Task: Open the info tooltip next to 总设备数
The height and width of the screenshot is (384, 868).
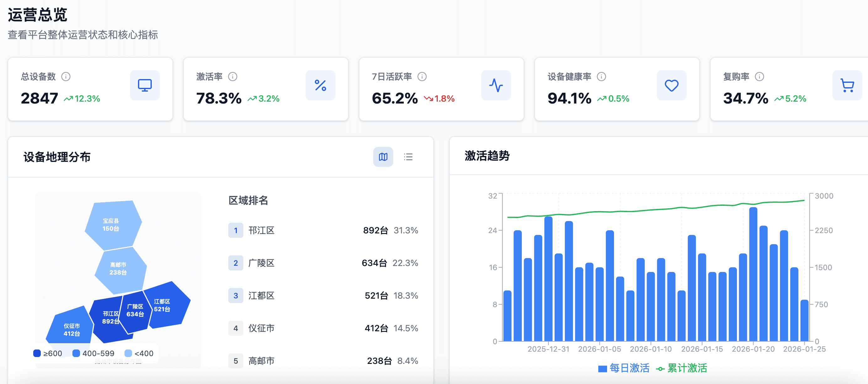Action: pyautogui.click(x=66, y=77)
